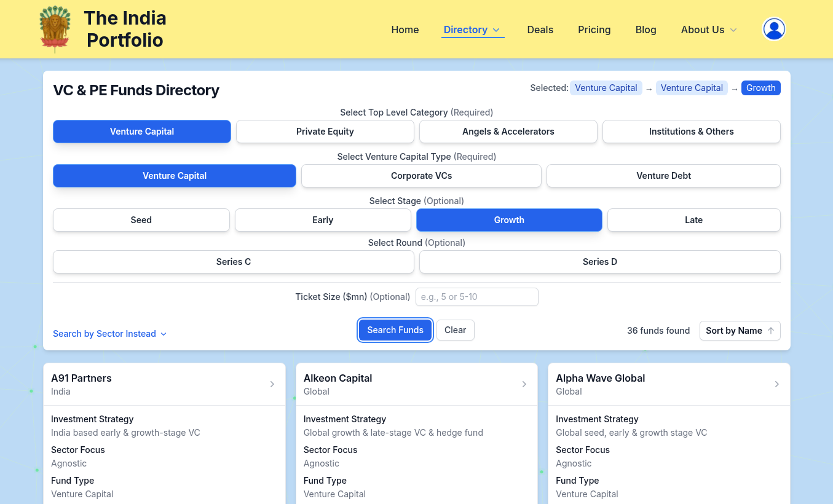Open the Blog page

tap(646, 30)
